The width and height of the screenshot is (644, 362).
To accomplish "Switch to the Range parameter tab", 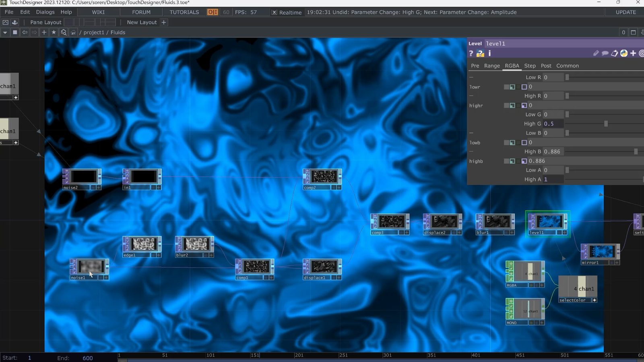I will point(492,66).
